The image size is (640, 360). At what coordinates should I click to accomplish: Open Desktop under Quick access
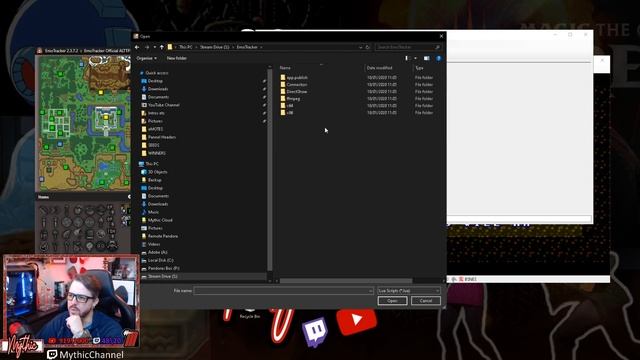155,81
